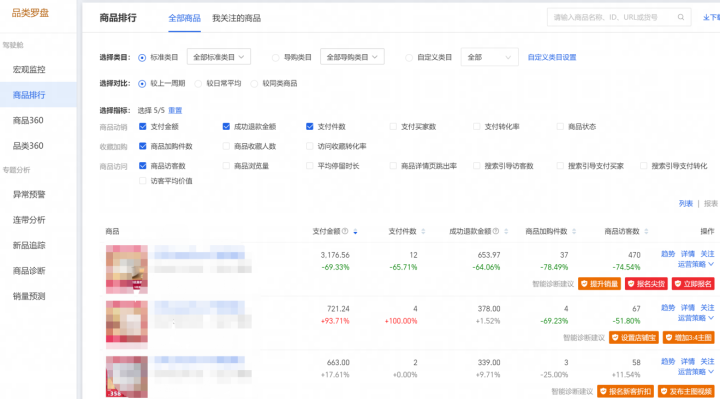720x399 pixels.
Task: Uncheck the 支付件数 checkbox
Action: pos(309,126)
